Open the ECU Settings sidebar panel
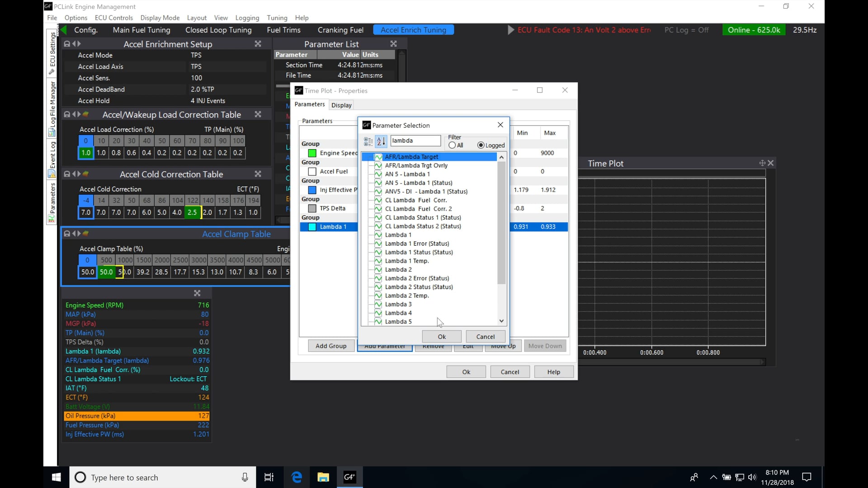The image size is (868, 488). click(52, 51)
